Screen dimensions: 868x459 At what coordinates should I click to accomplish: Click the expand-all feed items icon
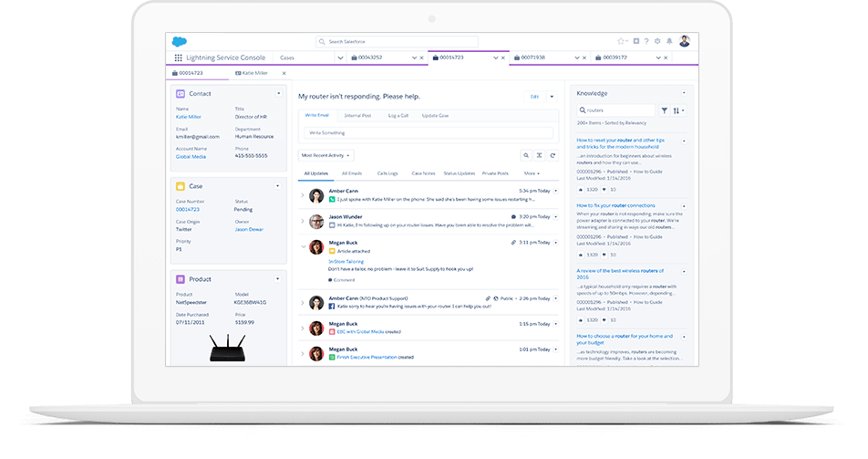[539, 156]
